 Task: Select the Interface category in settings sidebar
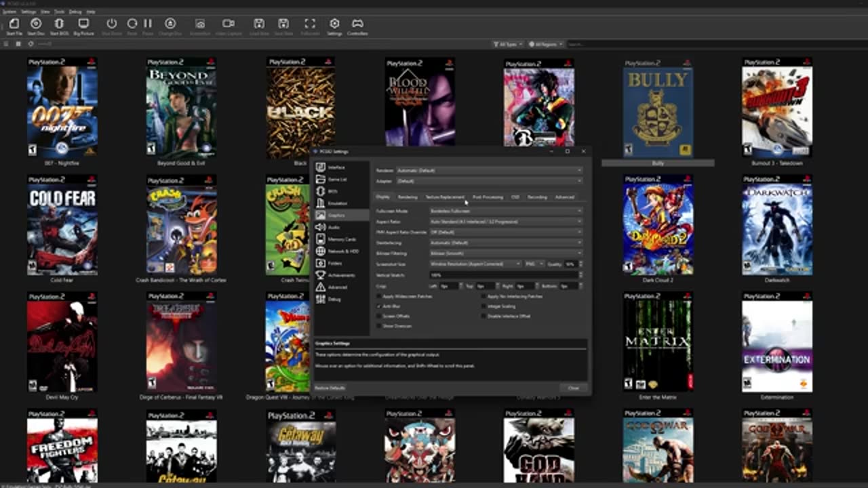pyautogui.click(x=342, y=167)
